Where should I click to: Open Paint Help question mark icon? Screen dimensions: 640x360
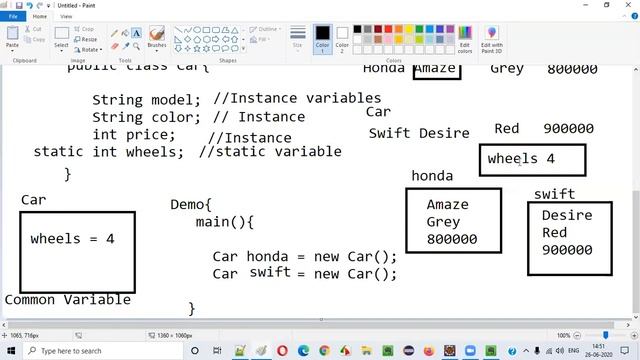(x=635, y=16)
